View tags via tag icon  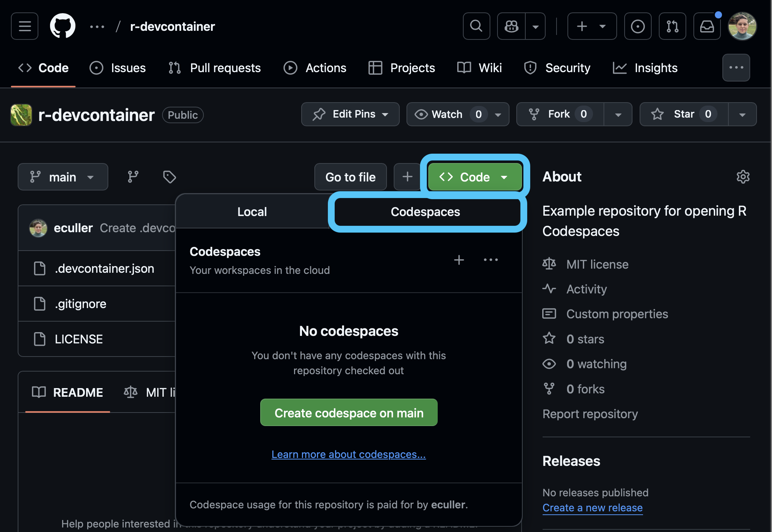pos(169,177)
